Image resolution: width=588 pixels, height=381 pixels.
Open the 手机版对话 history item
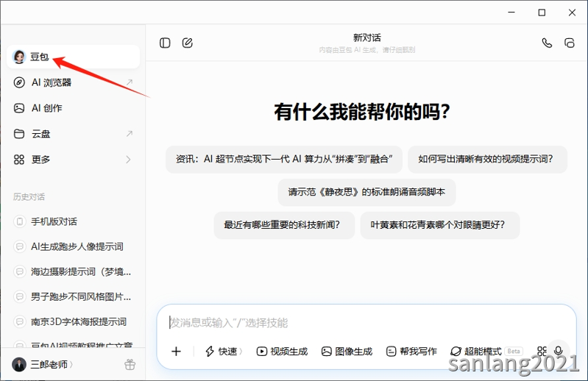[x=73, y=222]
